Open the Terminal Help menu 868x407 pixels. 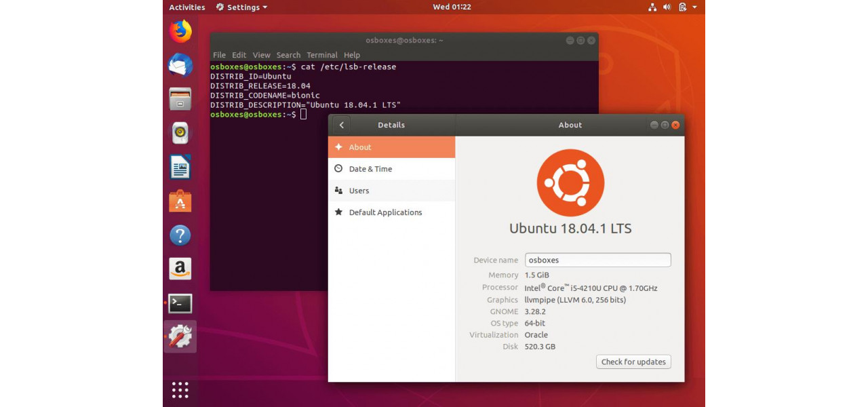[352, 55]
